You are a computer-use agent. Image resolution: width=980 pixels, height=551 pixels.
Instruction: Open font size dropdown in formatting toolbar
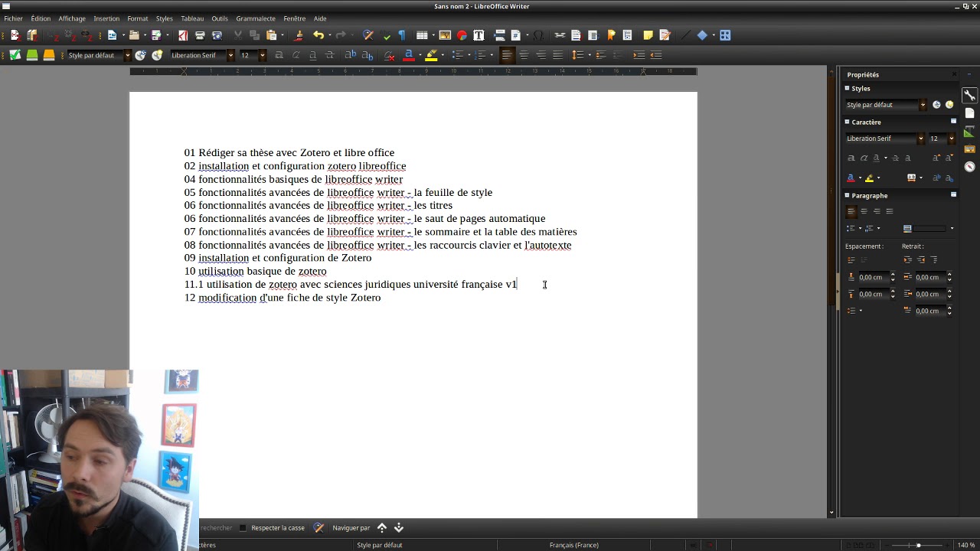click(262, 55)
